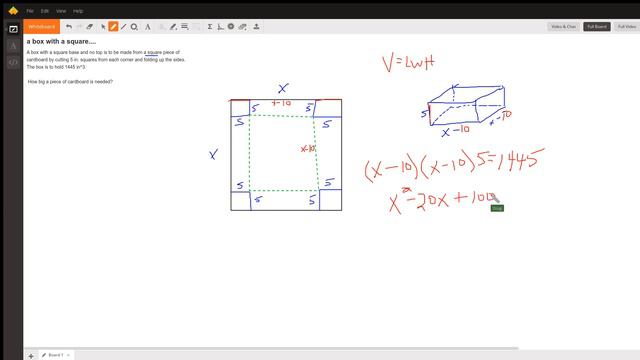Open the code editor sidebar icon
640x360 pixels.
pyautogui.click(x=13, y=62)
